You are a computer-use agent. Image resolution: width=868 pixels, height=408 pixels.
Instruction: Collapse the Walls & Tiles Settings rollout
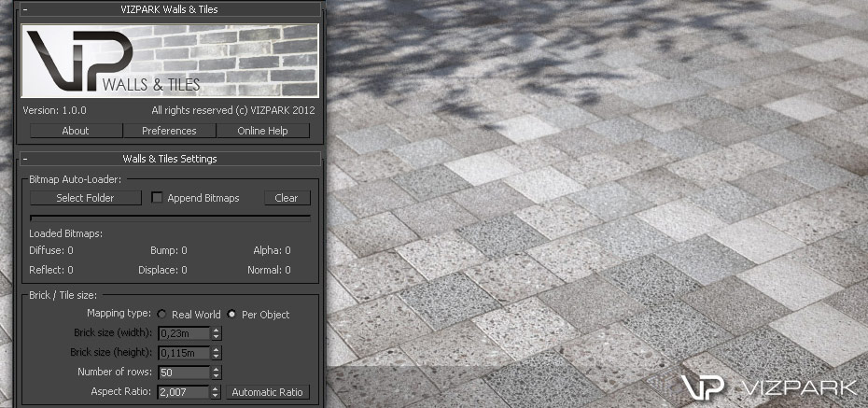[170, 159]
